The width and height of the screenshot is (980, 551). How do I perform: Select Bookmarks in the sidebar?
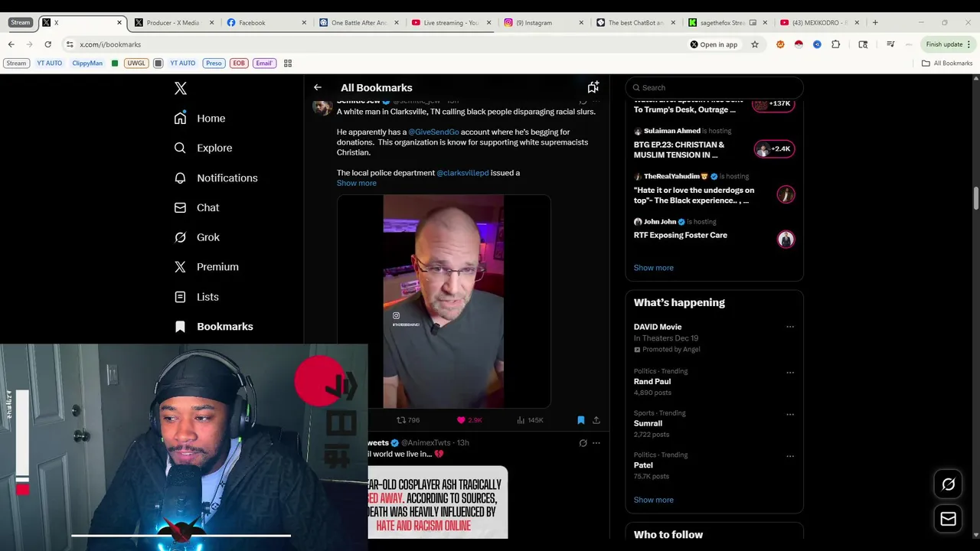214,327
